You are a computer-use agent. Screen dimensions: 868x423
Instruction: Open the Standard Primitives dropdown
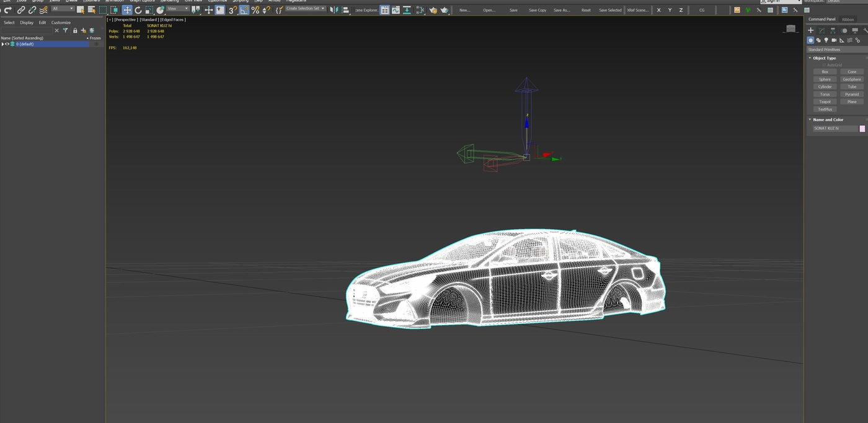pos(836,50)
